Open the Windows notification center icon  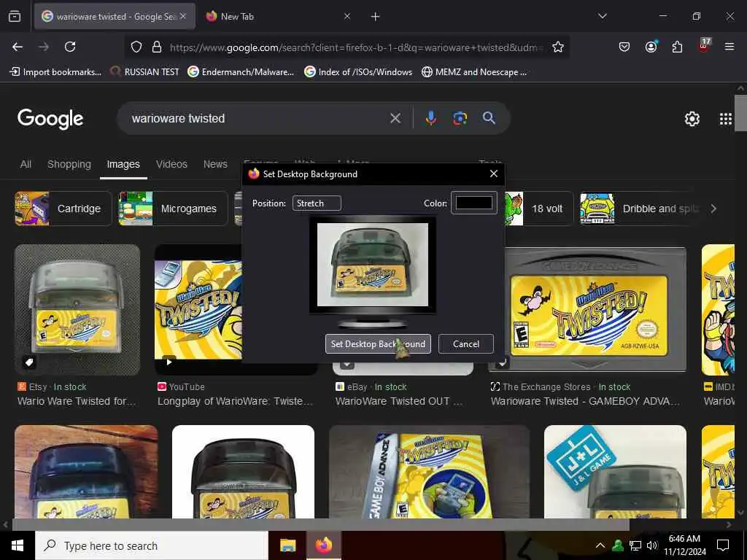pos(723,545)
